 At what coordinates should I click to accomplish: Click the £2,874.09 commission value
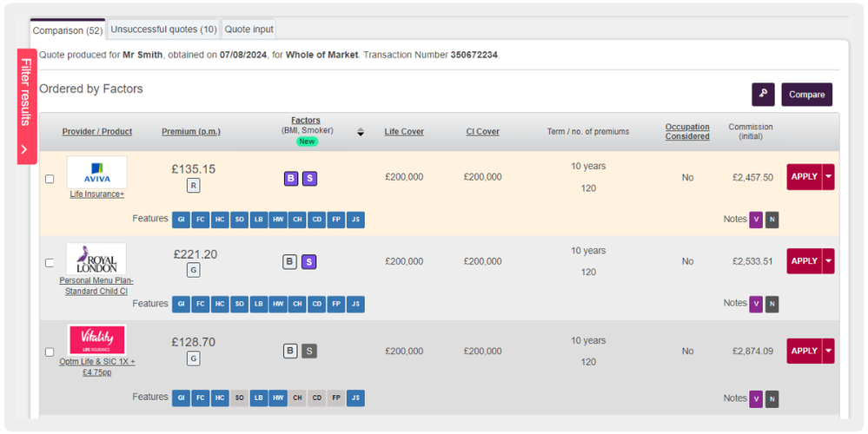752,351
